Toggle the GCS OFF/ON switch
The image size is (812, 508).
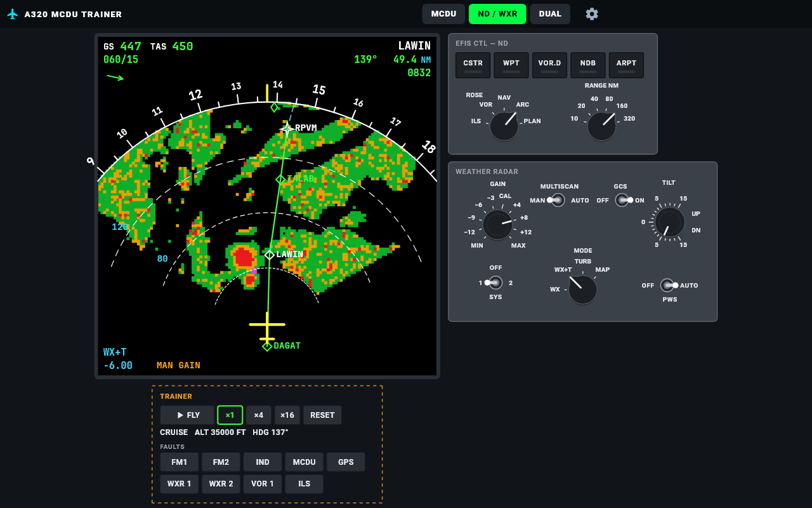point(622,200)
